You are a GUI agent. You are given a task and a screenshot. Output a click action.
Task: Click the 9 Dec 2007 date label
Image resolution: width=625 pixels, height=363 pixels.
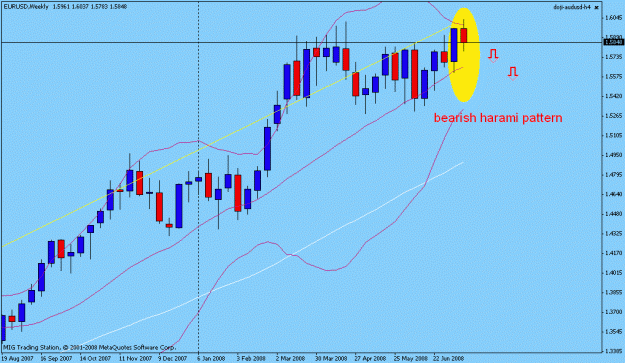[173, 358]
